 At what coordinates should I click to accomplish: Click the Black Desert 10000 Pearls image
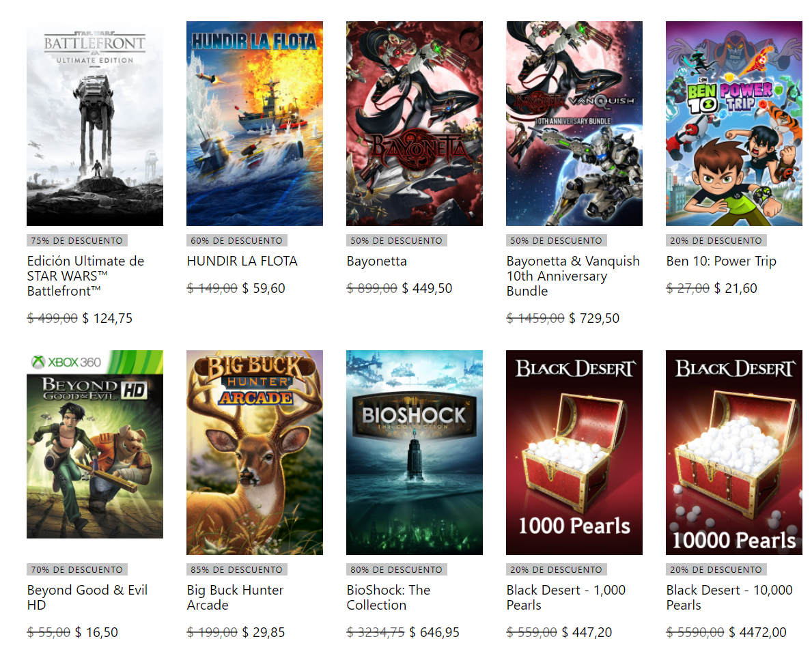pos(733,453)
